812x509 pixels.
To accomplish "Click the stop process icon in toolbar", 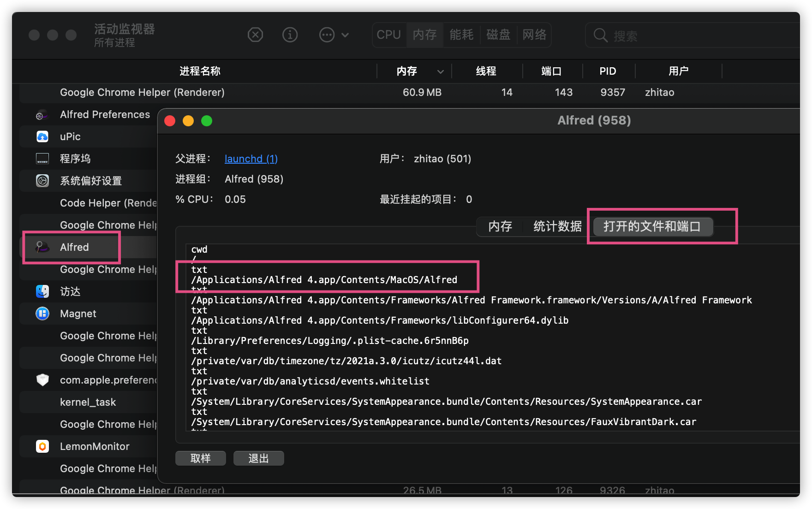I will (255, 35).
